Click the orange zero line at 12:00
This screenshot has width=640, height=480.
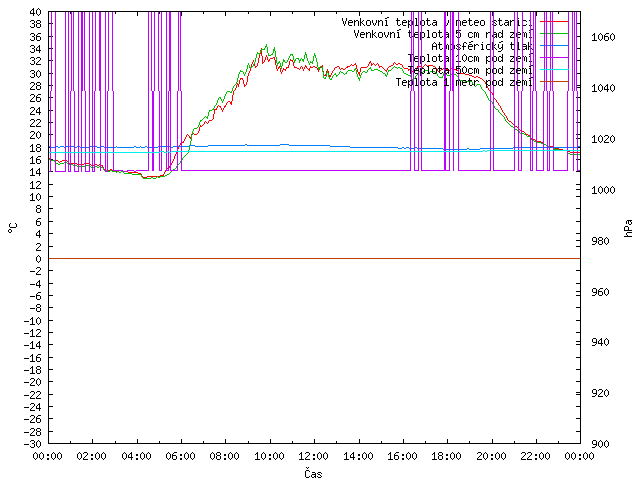314,258
